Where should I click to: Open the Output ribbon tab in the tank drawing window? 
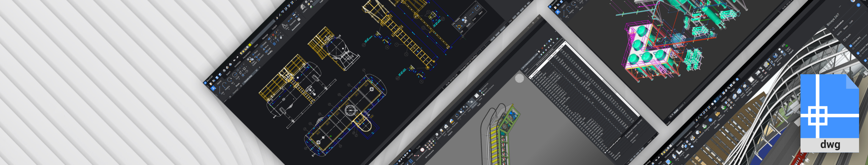click(x=274, y=28)
